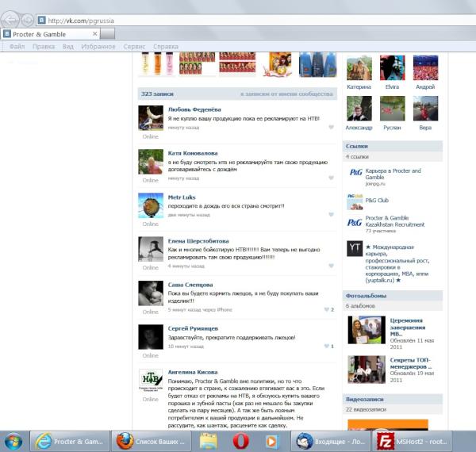This screenshot has width=476, height=452.
Task: Open the Фотоальбомы section header
Action: click(393, 296)
